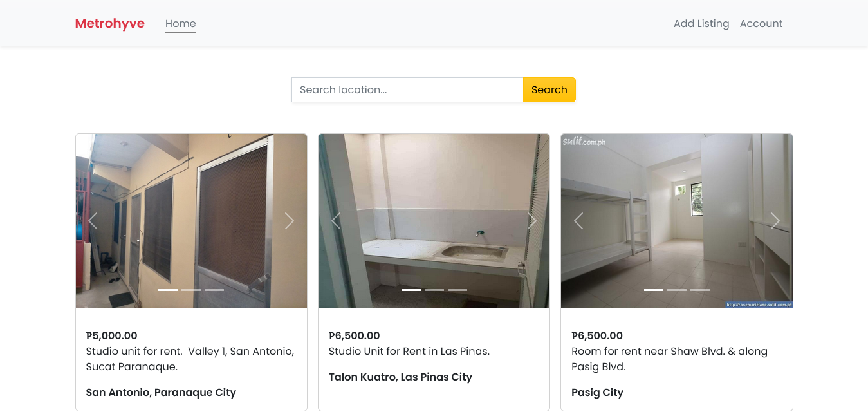
Task: Go back one photo on Pasig room
Action: coord(578,221)
